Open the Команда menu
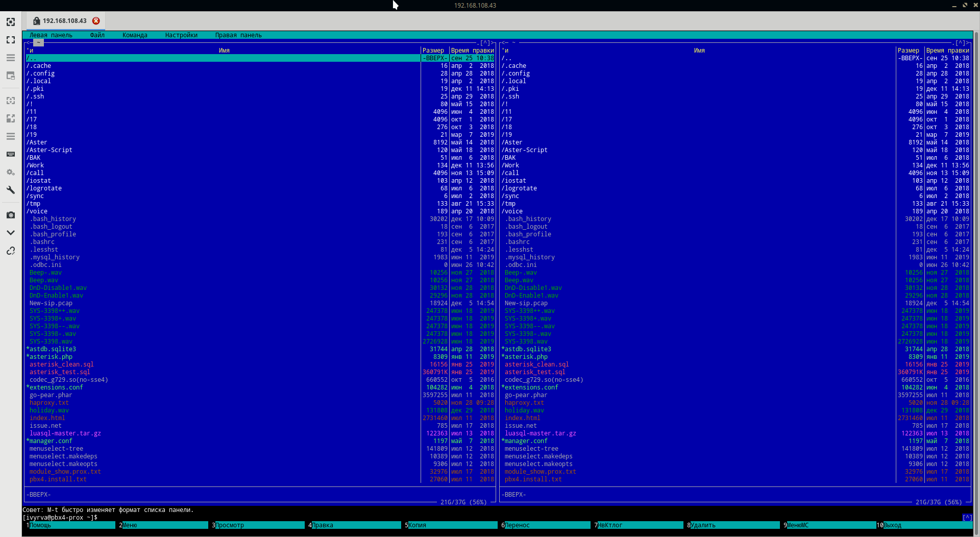Image resolution: width=980 pixels, height=537 pixels. click(x=135, y=35)
